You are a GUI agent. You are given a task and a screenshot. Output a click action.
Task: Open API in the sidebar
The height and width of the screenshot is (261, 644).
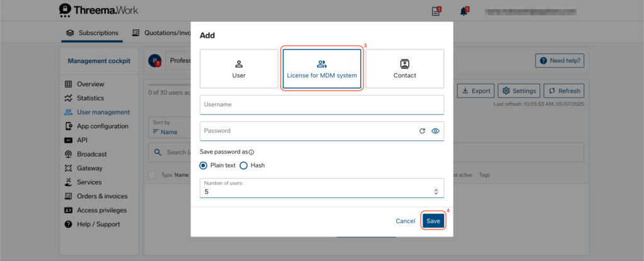click(82, 140)
